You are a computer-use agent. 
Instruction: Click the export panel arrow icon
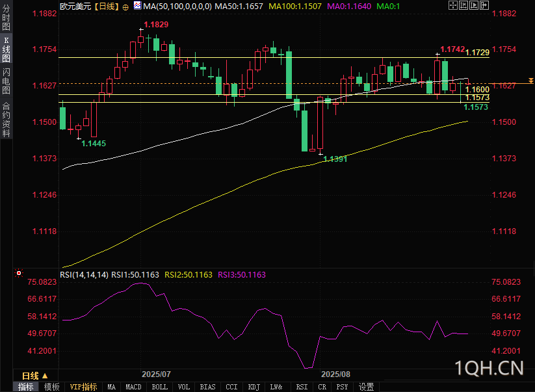pyautogui.click(x=484, y=5)
